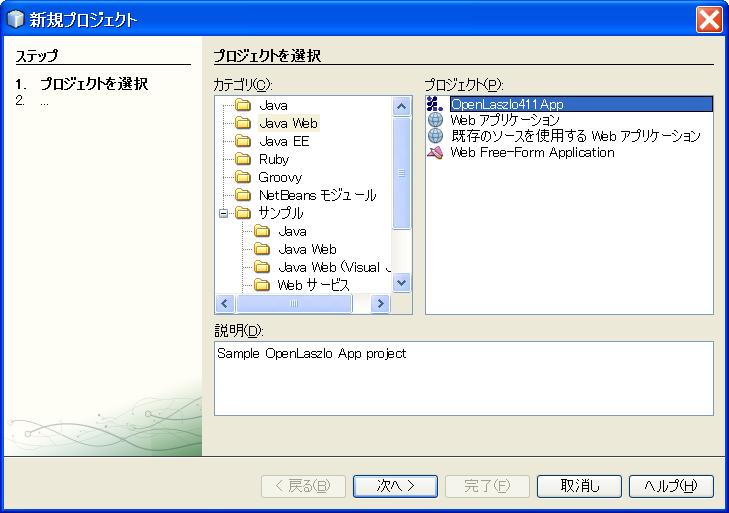The image size is (729, 513).
Task: Select the NetBeans モジュール category
Action: pos(317,195)
